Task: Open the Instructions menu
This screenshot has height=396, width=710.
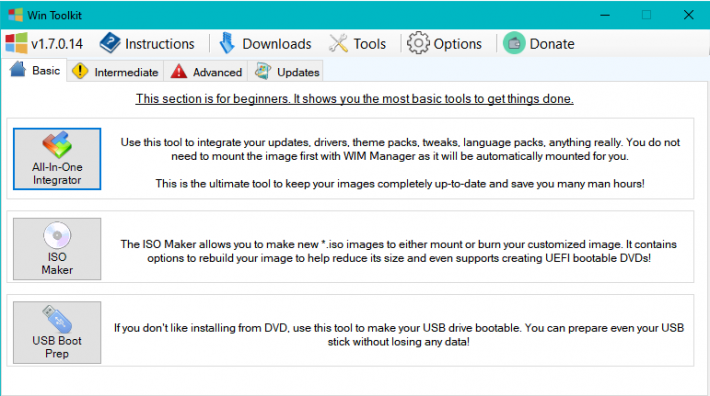Action: point(147,43)
